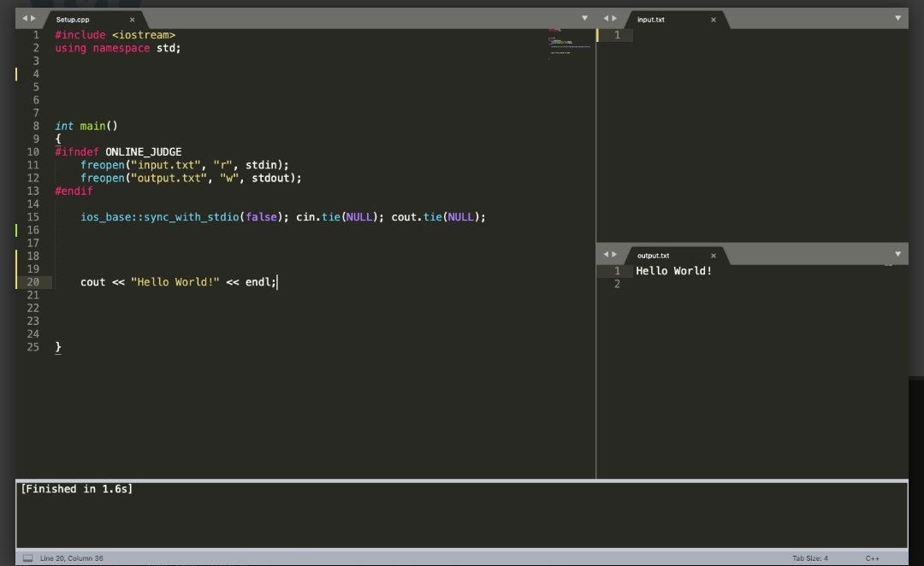Screen dimensions: 924x566
Task: Close the output.txt tab
Action: coord(713,256)
